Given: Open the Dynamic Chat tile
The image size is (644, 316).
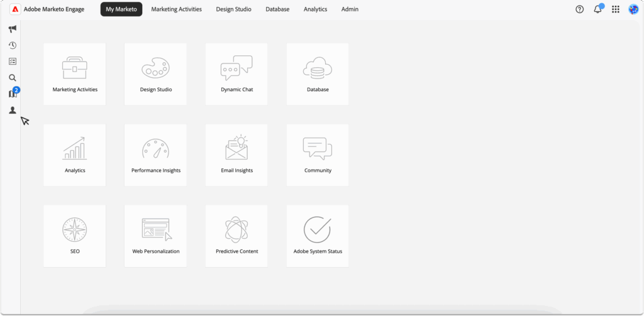Looking at the screenshot, I should [x=236, y=74].
